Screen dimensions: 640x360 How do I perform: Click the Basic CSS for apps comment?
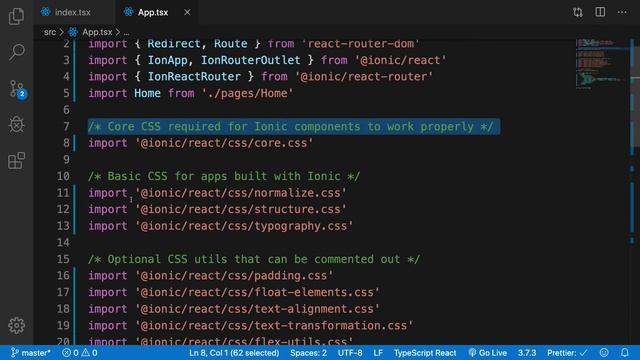pyautogui.click(x=224, y=176)
